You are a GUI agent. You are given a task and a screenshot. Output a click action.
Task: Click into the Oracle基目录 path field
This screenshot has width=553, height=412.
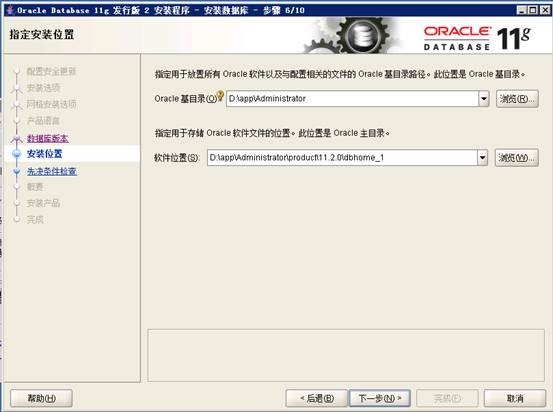click(352, 99)
